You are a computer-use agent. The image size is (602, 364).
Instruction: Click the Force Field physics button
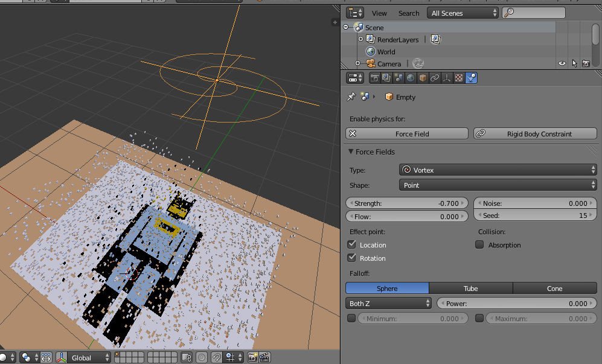coord(407,133)
